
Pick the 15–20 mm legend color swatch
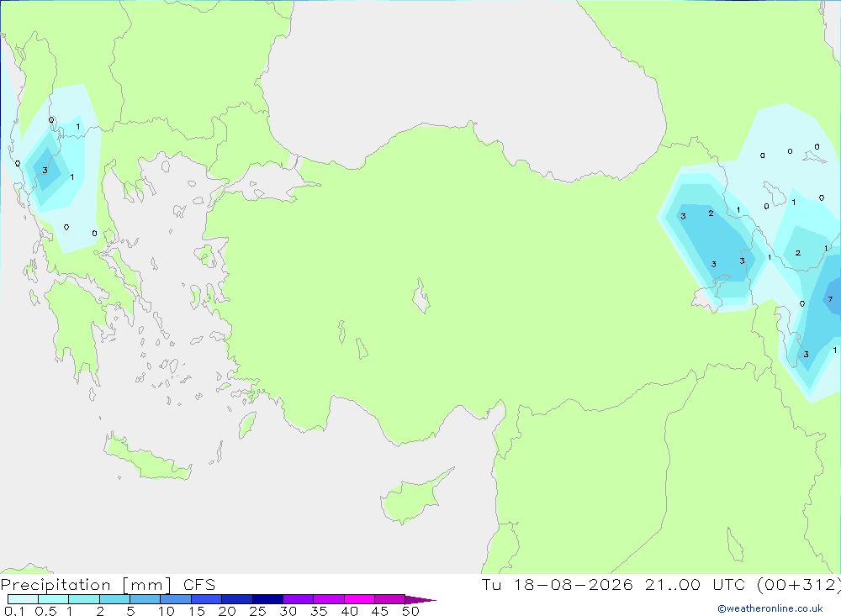tap(207, 599)
